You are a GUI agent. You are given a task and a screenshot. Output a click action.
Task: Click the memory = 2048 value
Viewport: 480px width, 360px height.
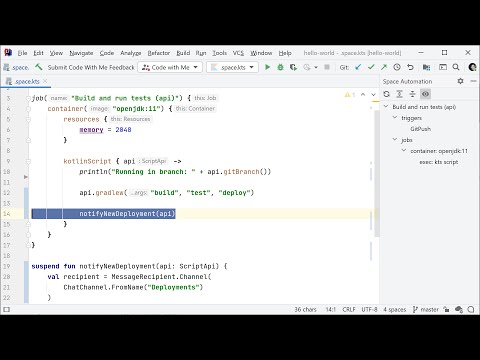click(x=123, y=130)
